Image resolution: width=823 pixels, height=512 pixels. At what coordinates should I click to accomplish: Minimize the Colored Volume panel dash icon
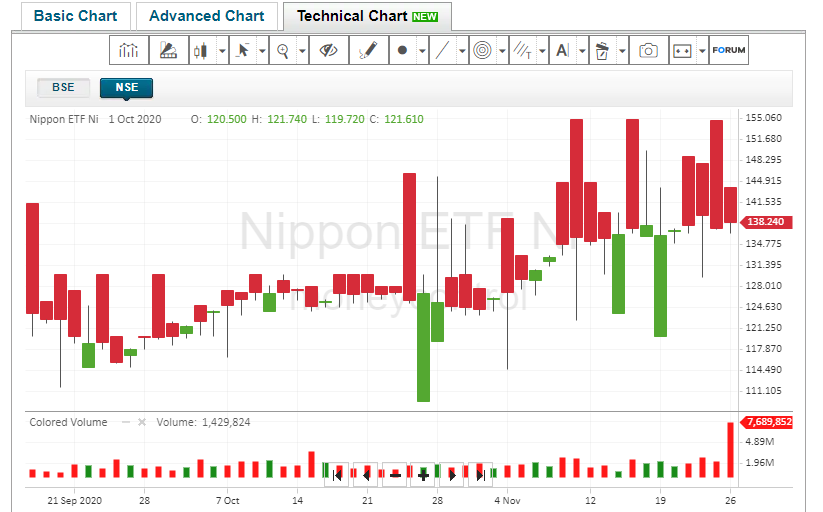pos(126,422)
